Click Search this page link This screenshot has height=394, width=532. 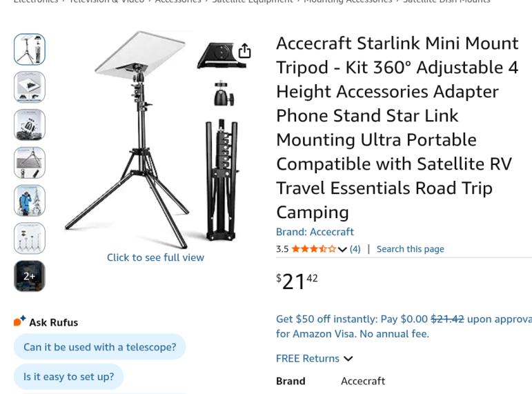point(410,249)
